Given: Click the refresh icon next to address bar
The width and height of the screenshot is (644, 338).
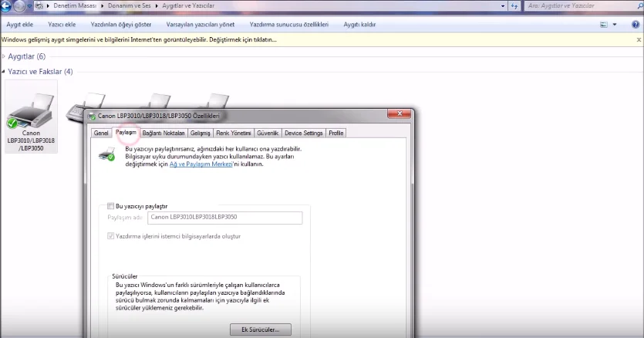Looking at the screenshot, I should tap(514, 5).
